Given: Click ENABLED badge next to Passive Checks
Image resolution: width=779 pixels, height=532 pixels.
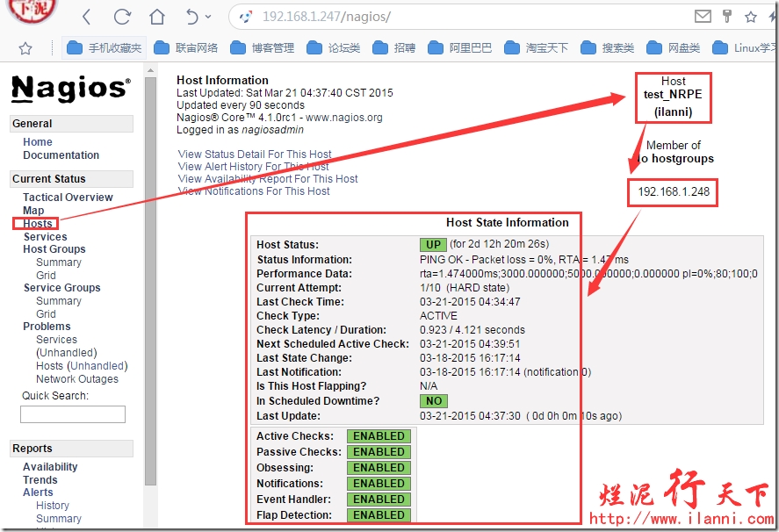Looking at the screenshot, I should [x=379, y=452].
